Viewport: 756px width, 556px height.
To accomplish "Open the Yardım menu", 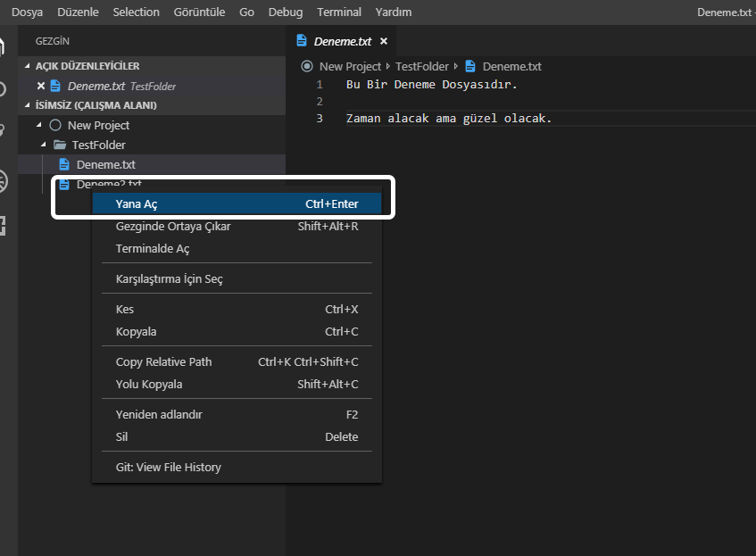I will tap(394, 12).
